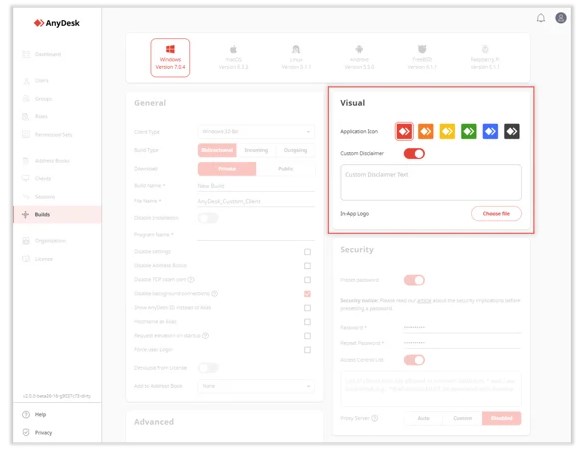Check the Disable settings checkbox
The height and width of the screenshot is (452, 582).
(x=307, y=252)
